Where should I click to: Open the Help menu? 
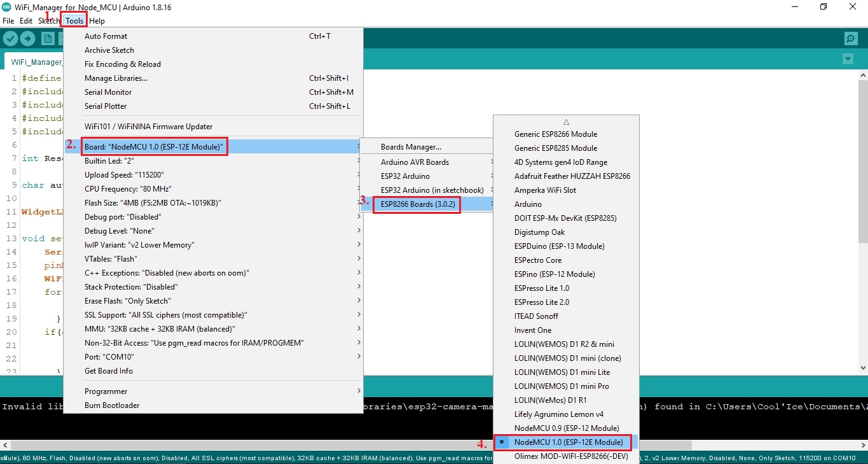(x=97, y=21)
